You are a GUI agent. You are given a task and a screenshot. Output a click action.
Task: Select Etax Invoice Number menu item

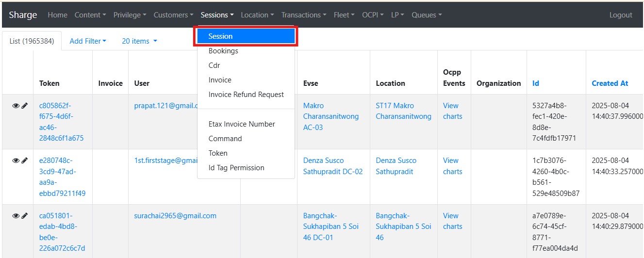tap(242, 124)
